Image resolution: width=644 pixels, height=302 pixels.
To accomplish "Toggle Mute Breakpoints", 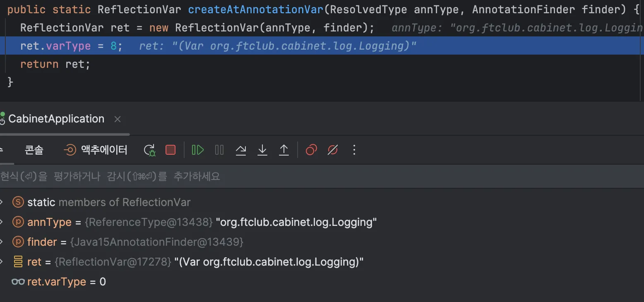I will click(x=332, y=150).
